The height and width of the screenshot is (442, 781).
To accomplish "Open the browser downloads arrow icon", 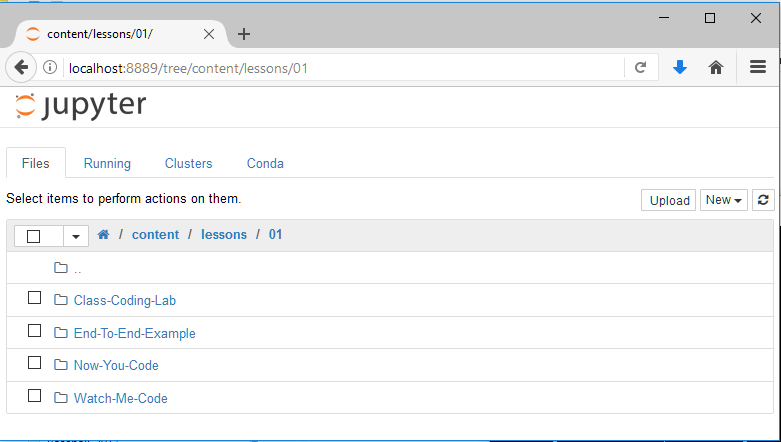I will (680, 68).
